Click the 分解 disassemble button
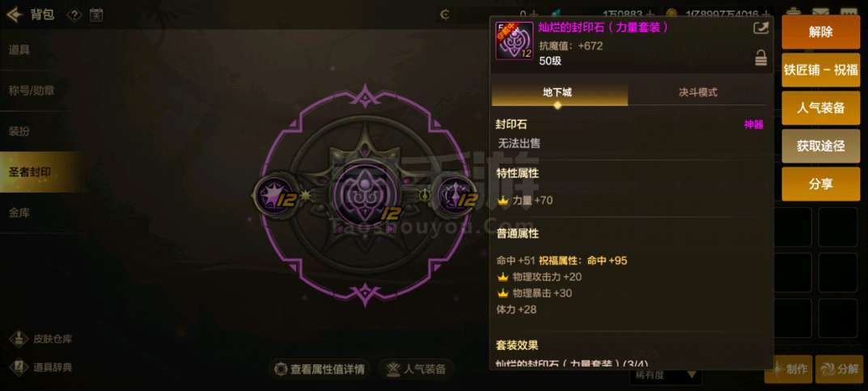Image resolution: width=868 pixels, height=391 pixels. tap(839, 369)
